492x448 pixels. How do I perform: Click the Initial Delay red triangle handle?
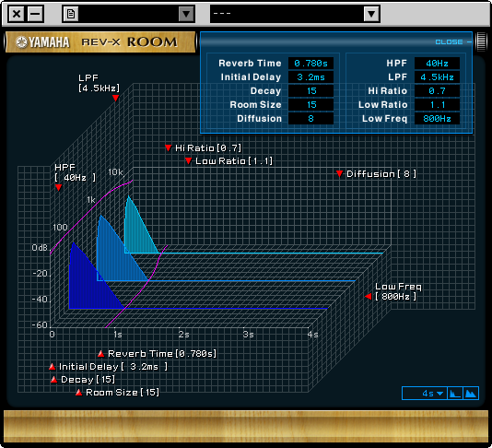coord(53,366)
